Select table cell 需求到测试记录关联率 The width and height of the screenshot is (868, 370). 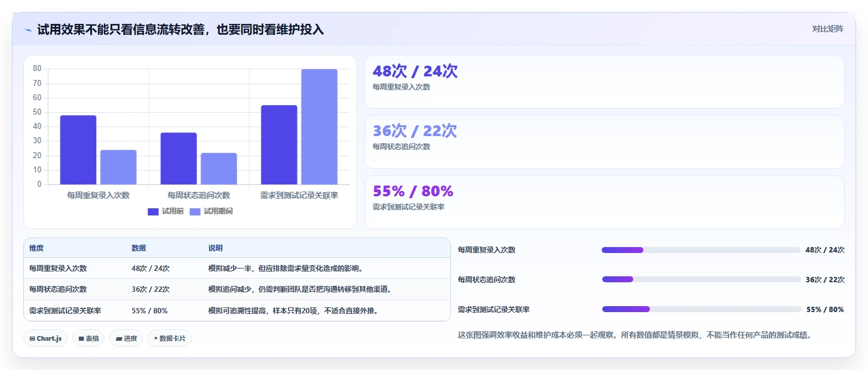[65, 310]
